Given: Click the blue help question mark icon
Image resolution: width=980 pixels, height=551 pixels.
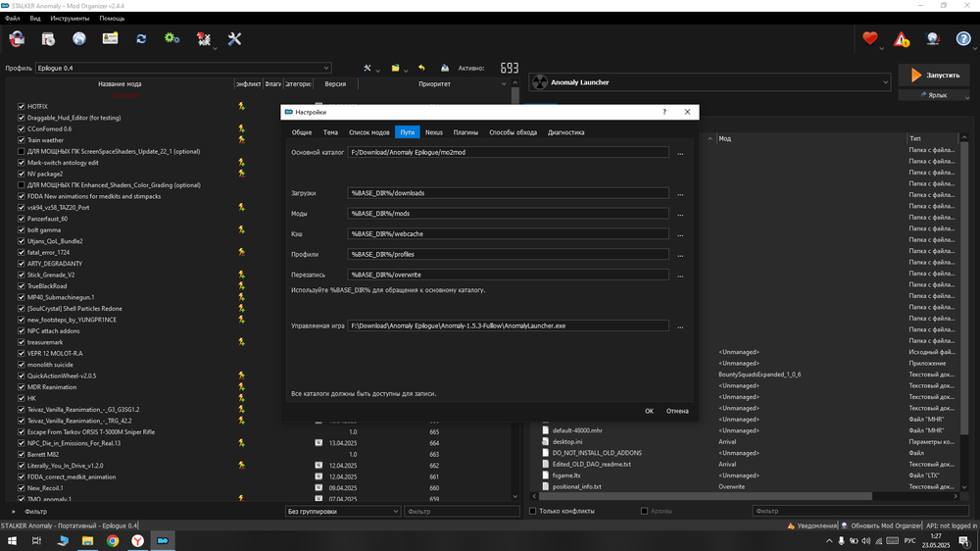Looking at the screenshot, I should (963, 39).
